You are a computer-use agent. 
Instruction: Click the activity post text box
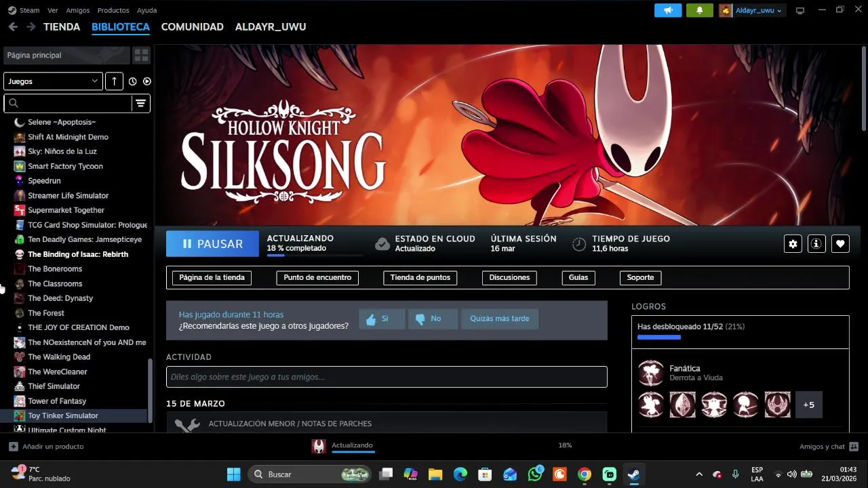[387, 377]
